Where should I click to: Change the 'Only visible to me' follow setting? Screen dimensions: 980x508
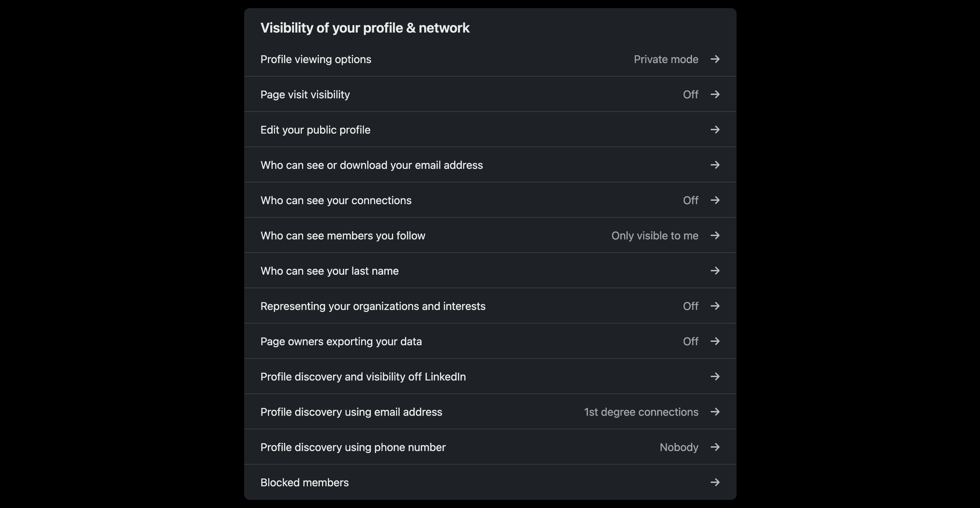tap(654, 236)
